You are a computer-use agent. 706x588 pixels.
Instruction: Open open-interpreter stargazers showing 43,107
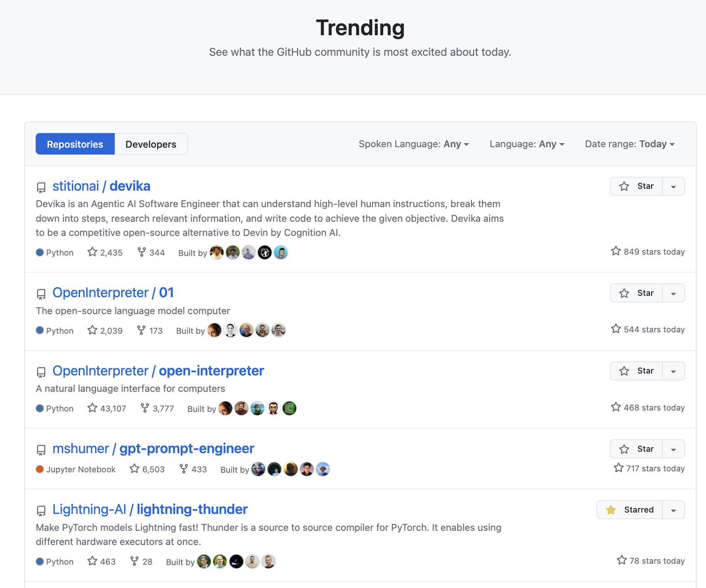tap(106, 408)
